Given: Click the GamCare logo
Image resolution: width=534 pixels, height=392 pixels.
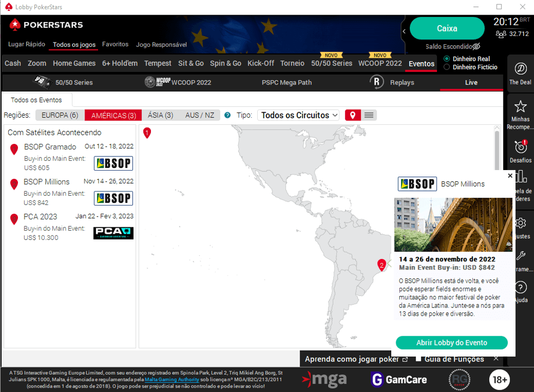Looking at the screenshot, I should pos(398,379).
